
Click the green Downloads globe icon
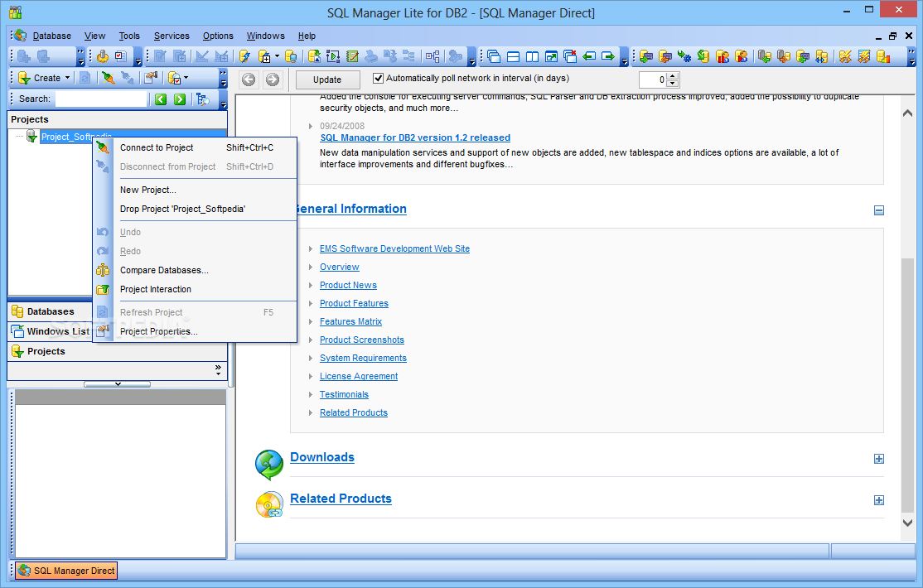(x=269, y=465)
